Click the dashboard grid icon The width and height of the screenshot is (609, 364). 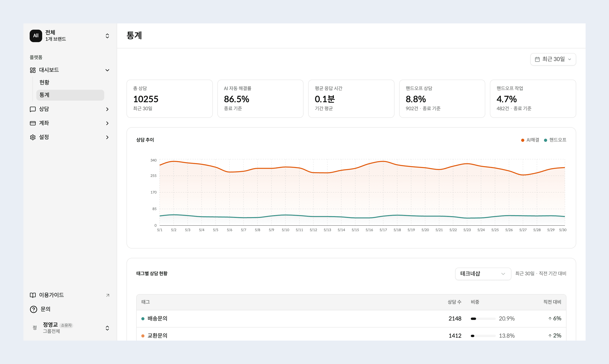pyautogui.click(x=33, y=70)
